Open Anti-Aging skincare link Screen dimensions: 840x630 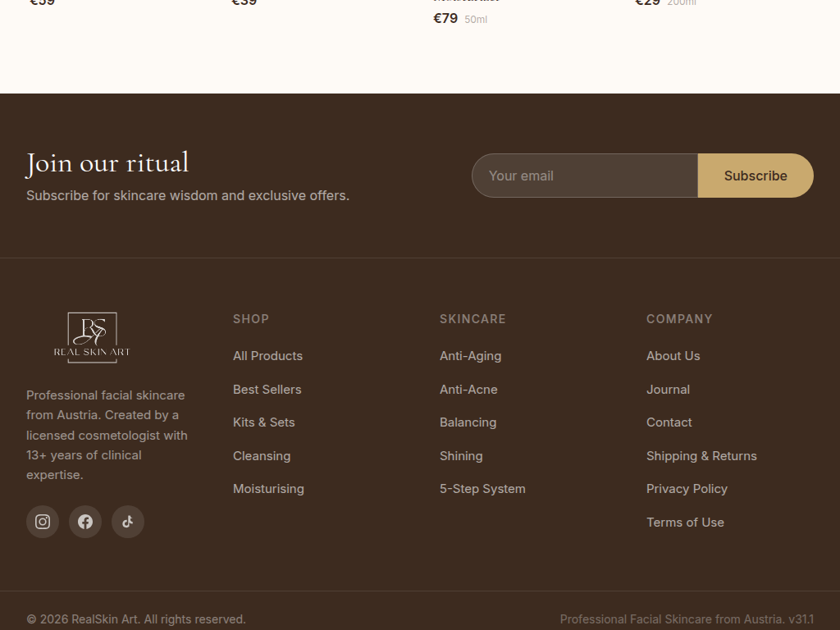click(x=470, y=356)
